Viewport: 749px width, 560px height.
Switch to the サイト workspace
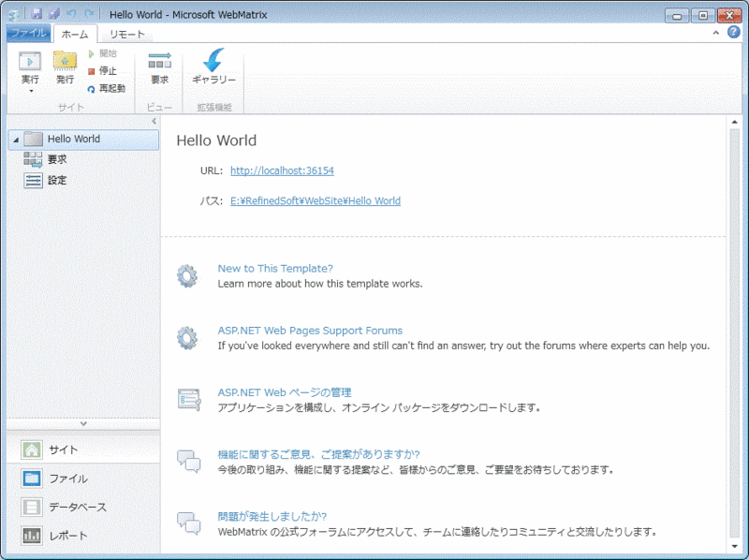click(x=83, y=449)
